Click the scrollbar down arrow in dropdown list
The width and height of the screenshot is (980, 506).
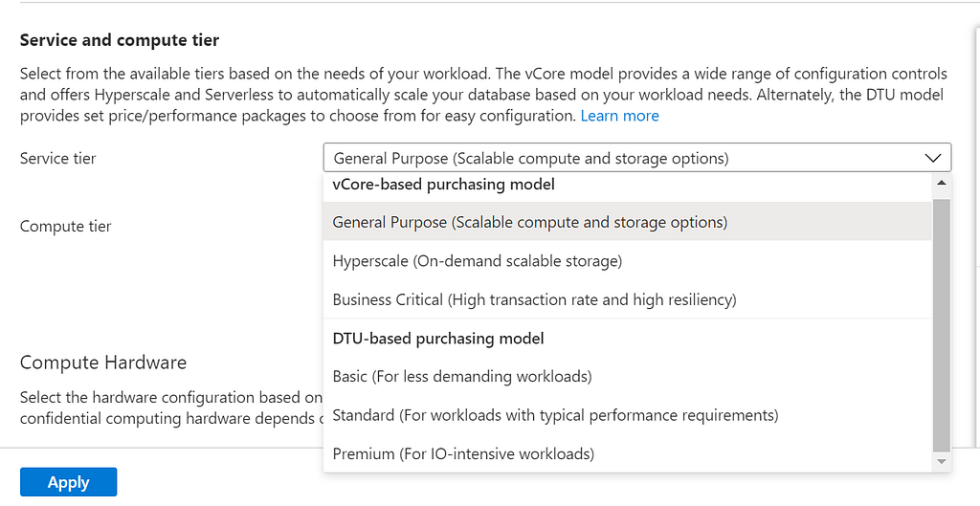[941, 462]
